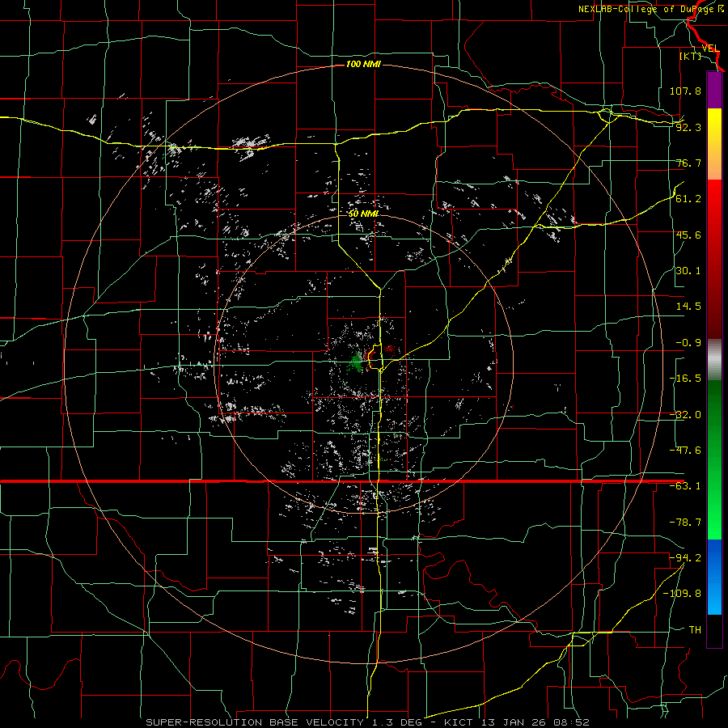
Task: Pick the purple segment of velocity color bar
Action: [x=714, y=90]
